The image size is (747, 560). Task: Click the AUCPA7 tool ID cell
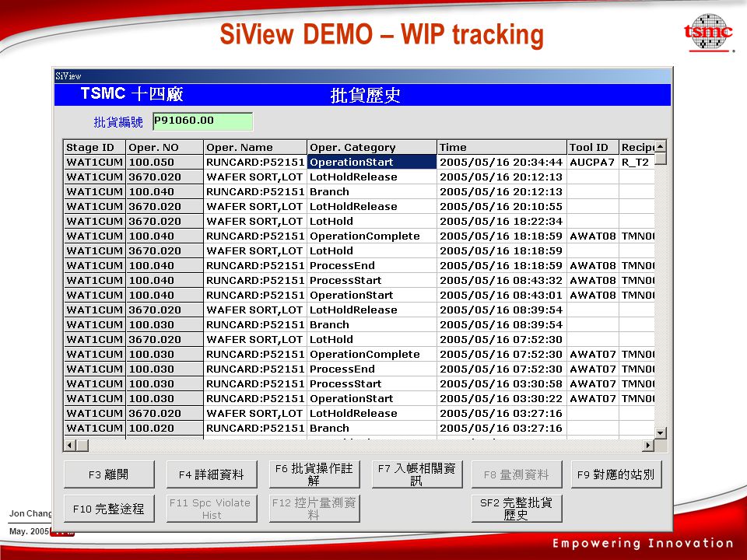click(593, 162)
